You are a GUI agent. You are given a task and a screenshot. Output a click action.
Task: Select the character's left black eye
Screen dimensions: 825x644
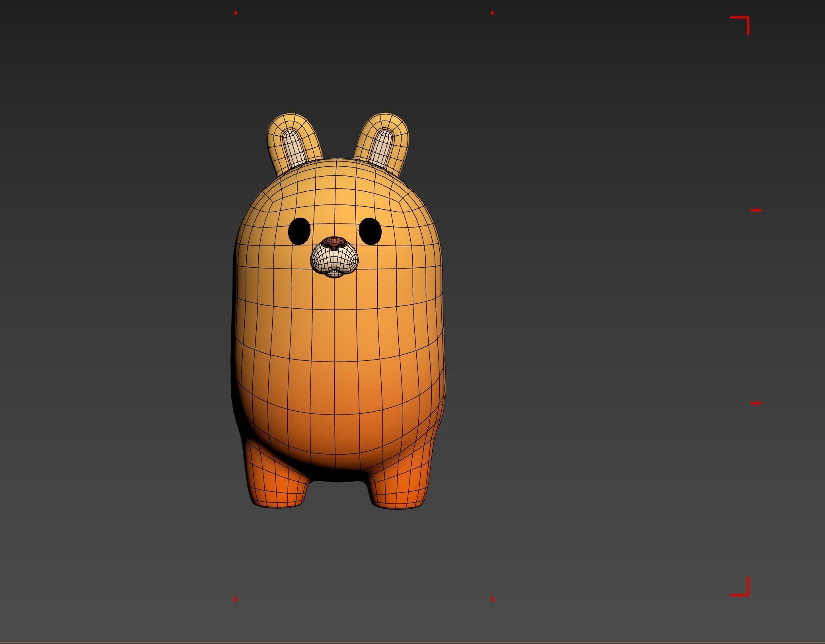click(299, 231)
